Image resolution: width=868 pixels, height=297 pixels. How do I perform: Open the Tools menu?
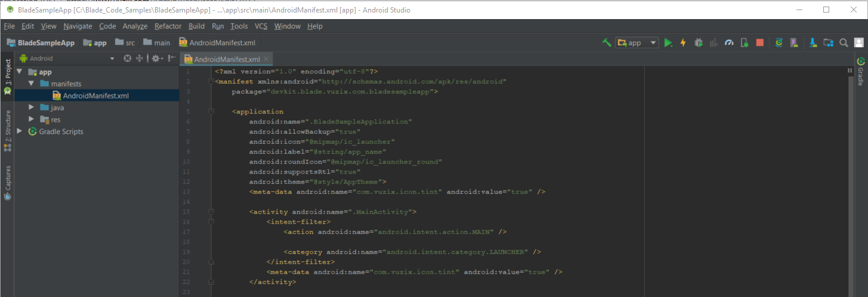tap(239, 26)
